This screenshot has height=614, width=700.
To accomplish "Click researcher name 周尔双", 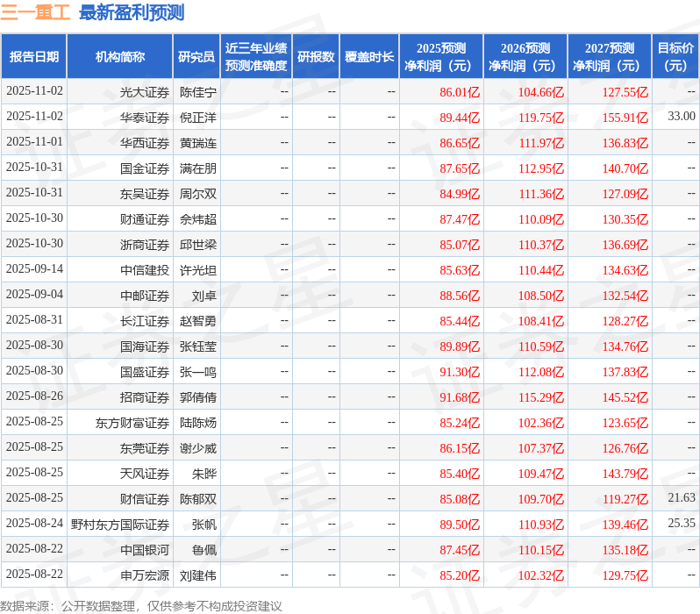I will (198, 194).
